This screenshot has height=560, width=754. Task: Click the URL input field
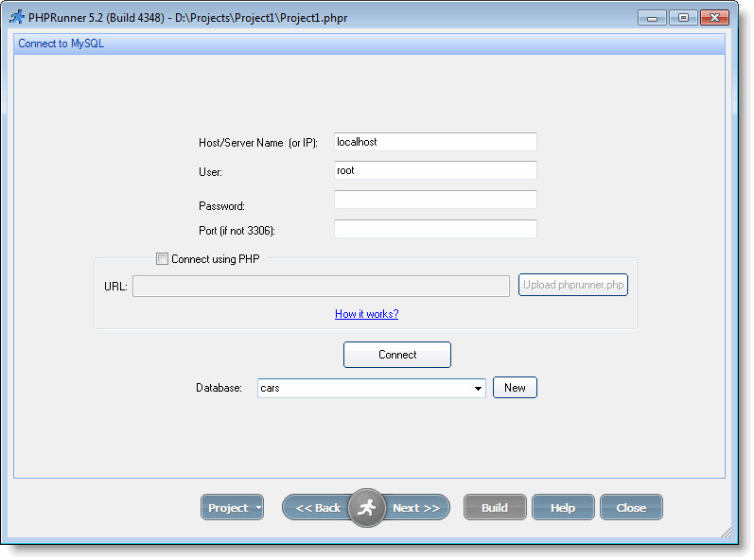[x=322, y=286]
